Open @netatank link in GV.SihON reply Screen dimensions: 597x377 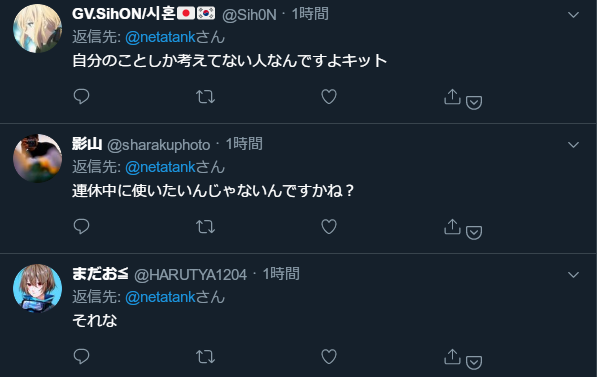[160, 37]
